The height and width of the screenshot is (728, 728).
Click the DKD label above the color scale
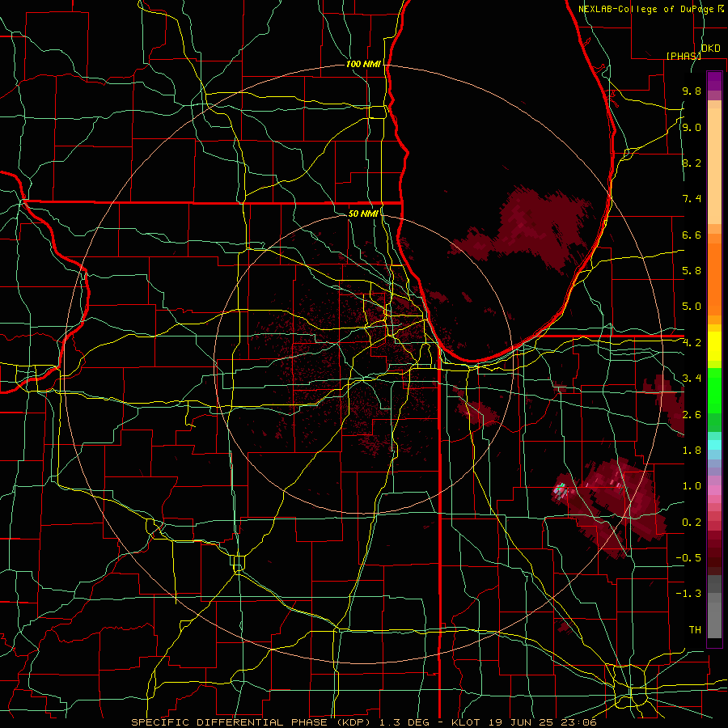710,49
